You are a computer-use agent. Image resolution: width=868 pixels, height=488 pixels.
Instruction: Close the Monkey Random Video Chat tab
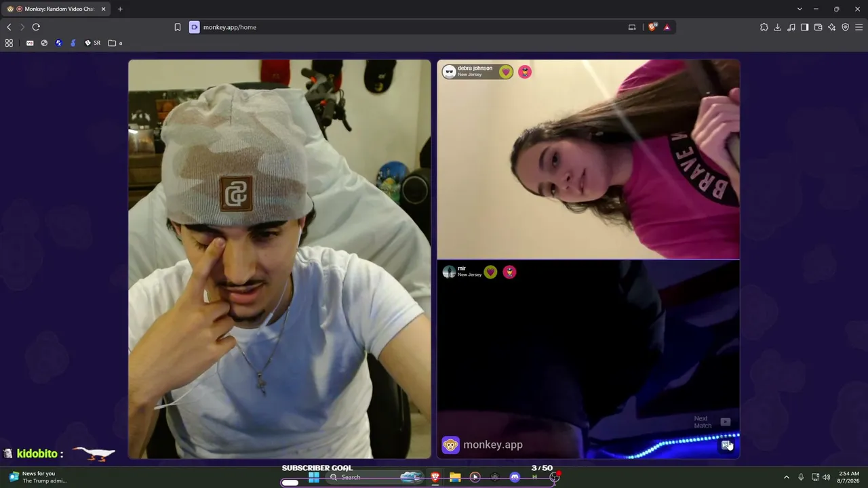[x=103, y=9]
